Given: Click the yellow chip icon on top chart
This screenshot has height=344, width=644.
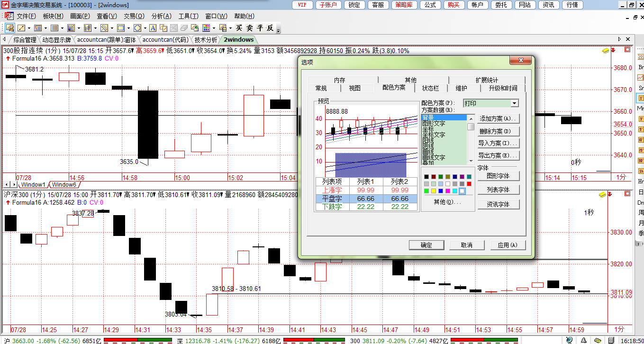Looking at the screenshot, I should pos(605,50).
